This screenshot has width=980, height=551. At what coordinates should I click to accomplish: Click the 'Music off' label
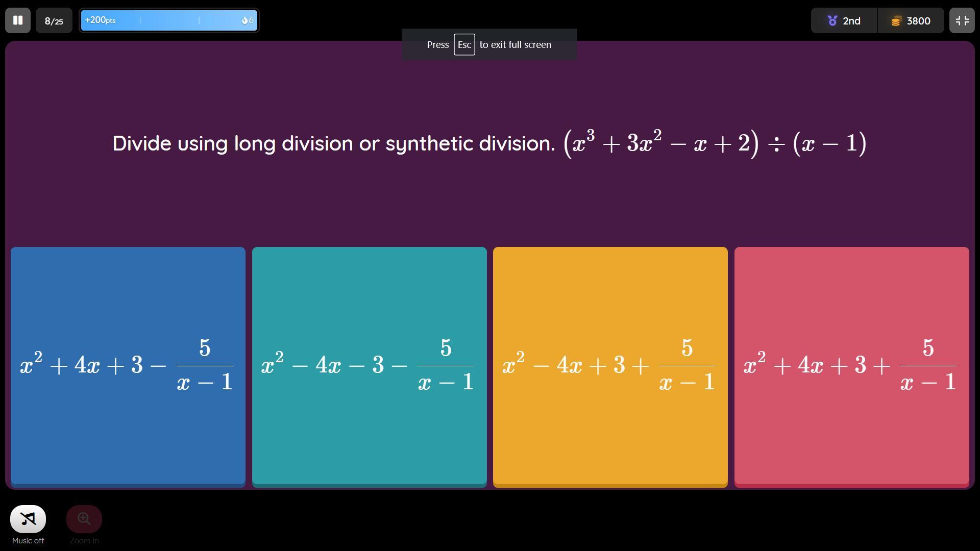click(28, 541)
